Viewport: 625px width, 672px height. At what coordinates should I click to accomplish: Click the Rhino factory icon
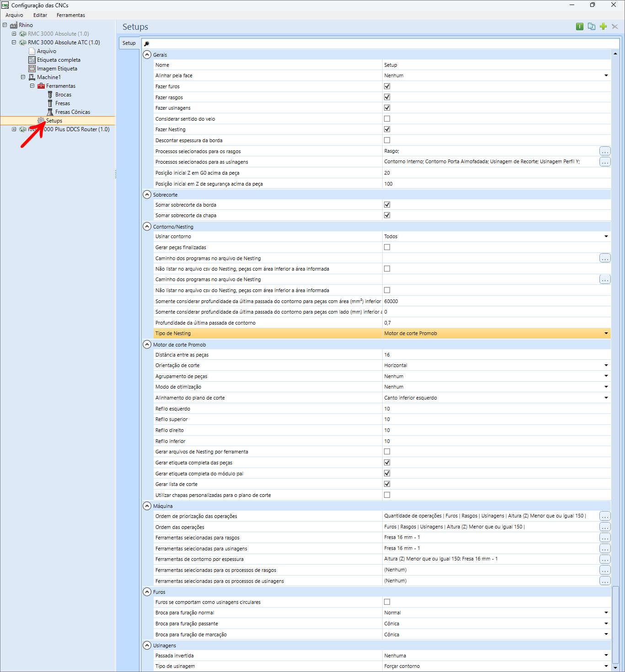pyautogui.click(x=14, y=25)
